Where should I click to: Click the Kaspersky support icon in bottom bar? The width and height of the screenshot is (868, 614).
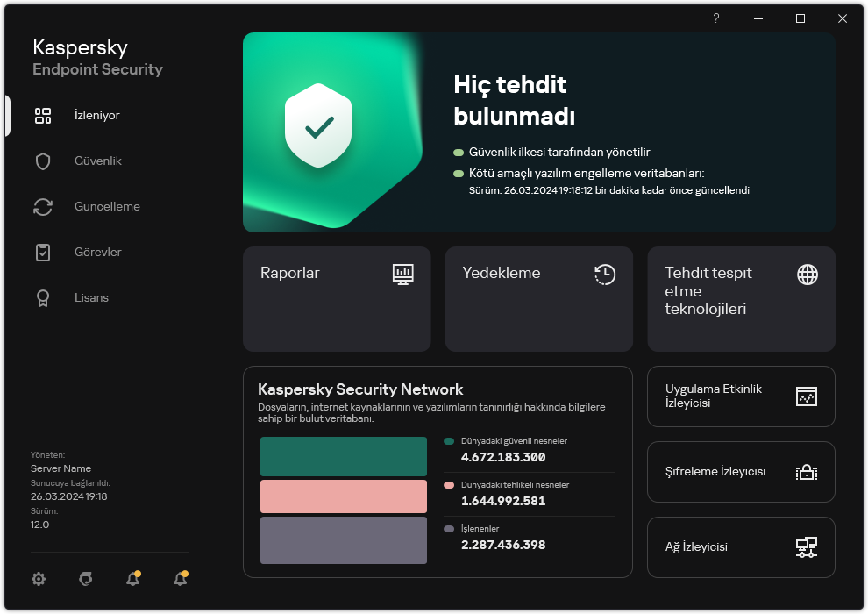point(85,579)
